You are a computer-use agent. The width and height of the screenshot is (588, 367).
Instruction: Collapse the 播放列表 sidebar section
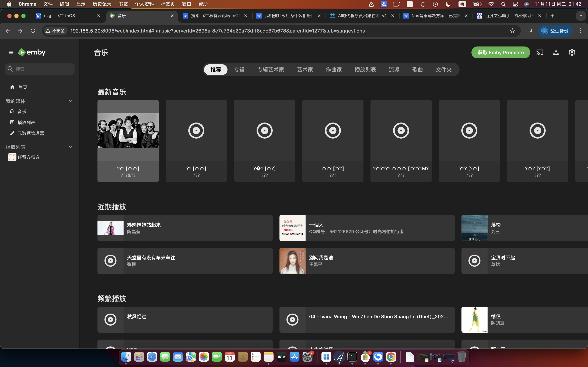71,147
